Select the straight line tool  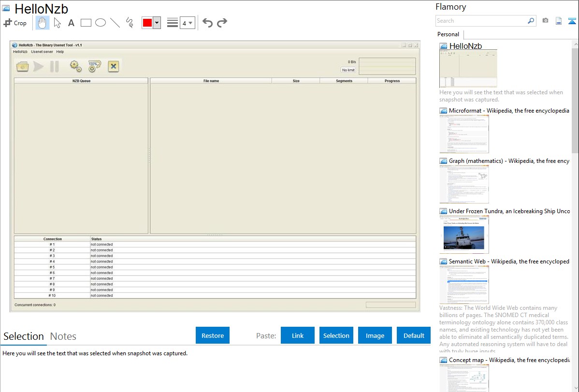pyautogui.click(x=115, y=23)
